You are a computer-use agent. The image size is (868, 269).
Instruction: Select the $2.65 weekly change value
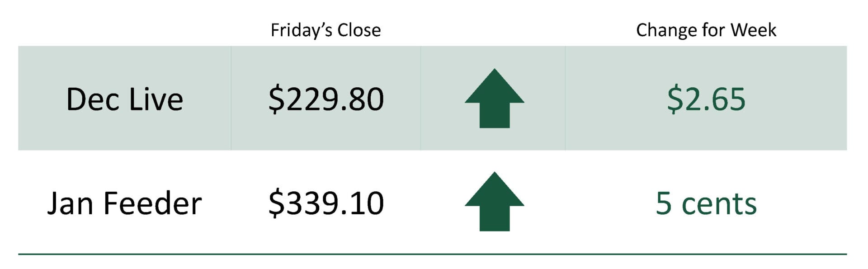706,99
